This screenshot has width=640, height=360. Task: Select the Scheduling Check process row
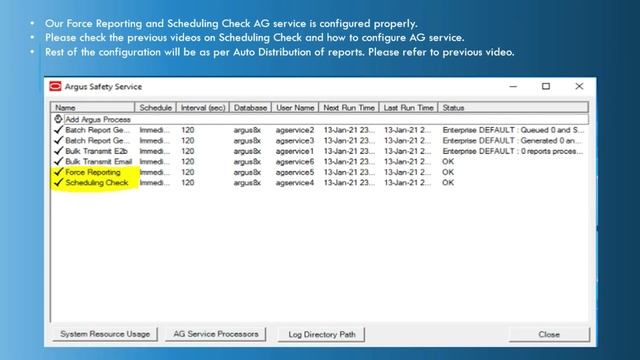pyautogui.click(x=320, y=182)
